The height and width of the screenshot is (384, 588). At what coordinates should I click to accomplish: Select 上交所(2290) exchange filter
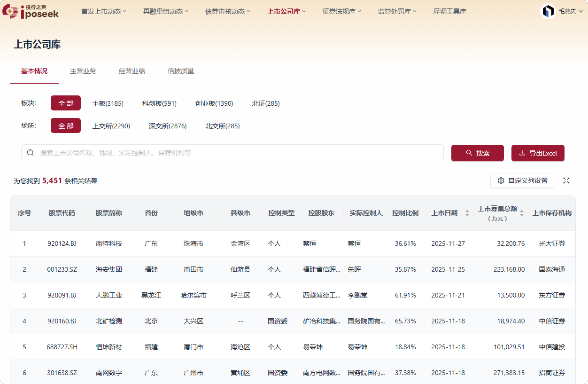pos(111,126)
